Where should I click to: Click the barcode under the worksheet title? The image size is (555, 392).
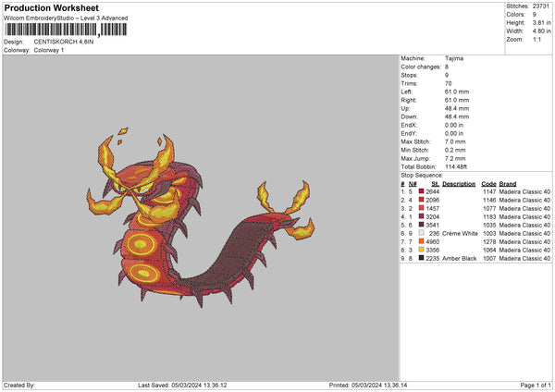click(66, 30)
